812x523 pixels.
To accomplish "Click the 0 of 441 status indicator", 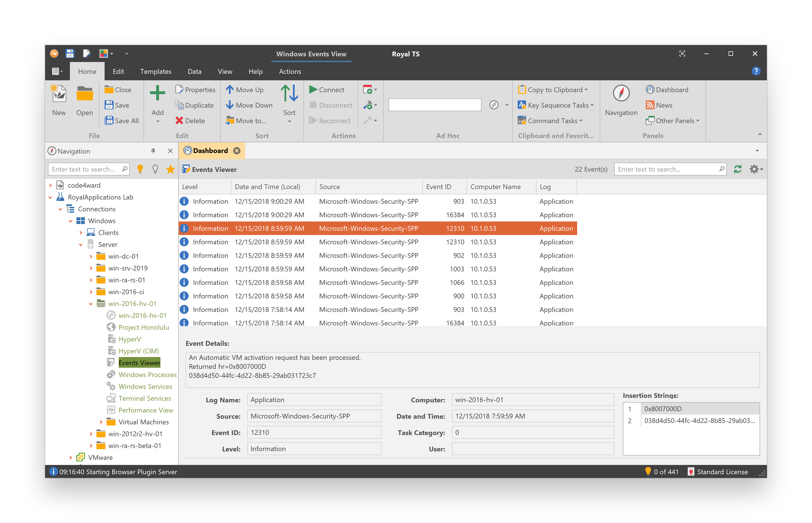I will (x=661, y=472).
